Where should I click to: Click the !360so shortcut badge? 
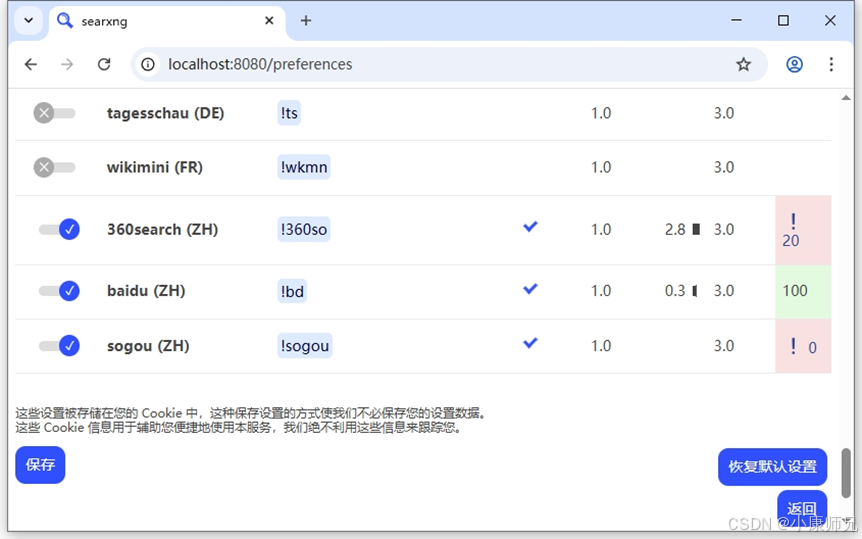tap(303, 229)
